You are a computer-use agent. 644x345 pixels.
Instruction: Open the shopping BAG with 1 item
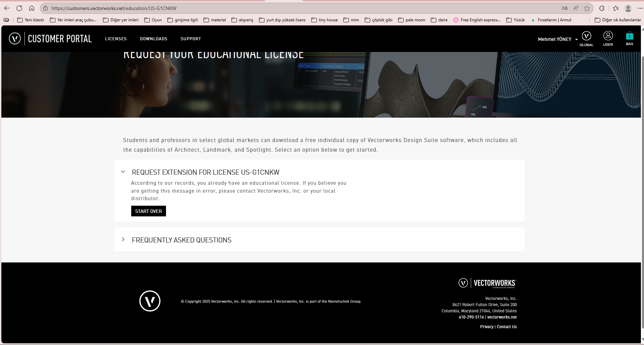(629, 37)
